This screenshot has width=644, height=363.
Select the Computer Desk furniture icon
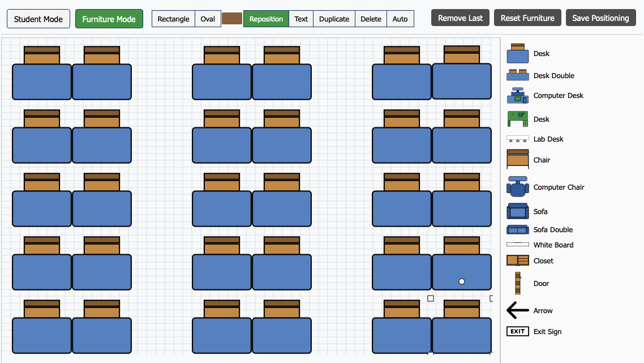coord(517,96)
